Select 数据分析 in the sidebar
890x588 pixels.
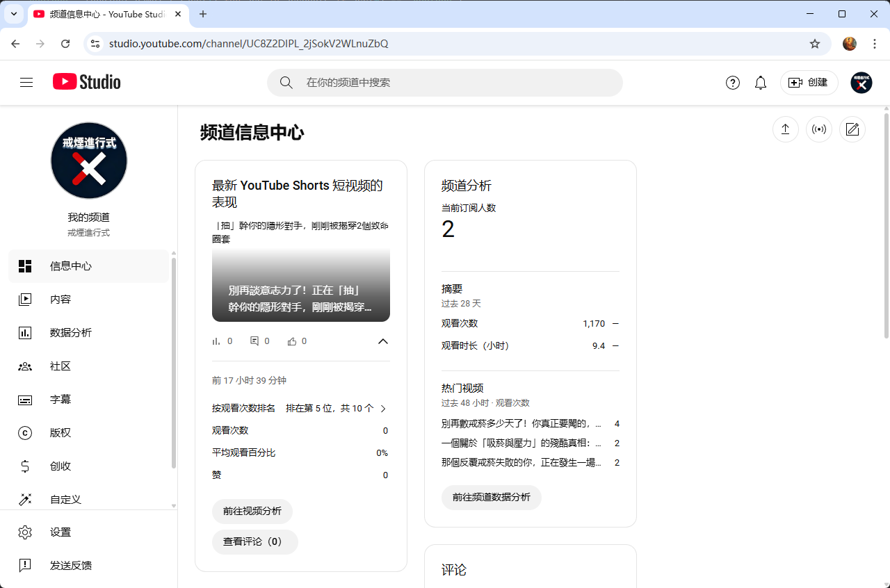(70, 333)
